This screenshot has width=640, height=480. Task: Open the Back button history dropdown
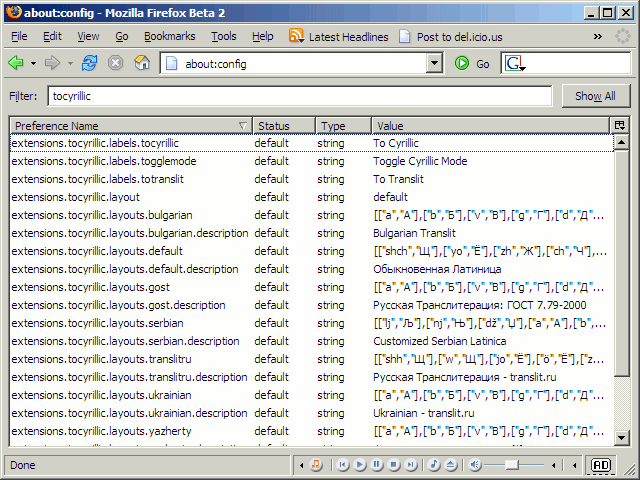point(33,64)
